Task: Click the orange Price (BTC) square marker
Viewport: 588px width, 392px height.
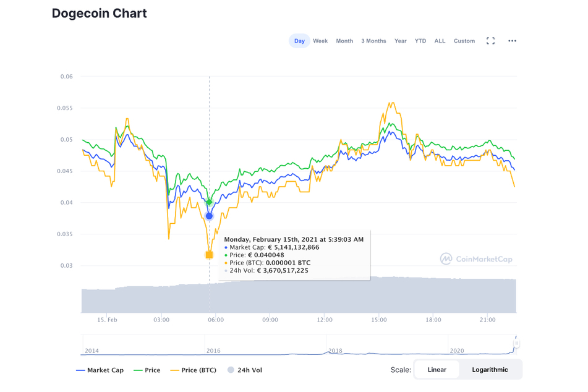Action: click(x=209, y=255)
